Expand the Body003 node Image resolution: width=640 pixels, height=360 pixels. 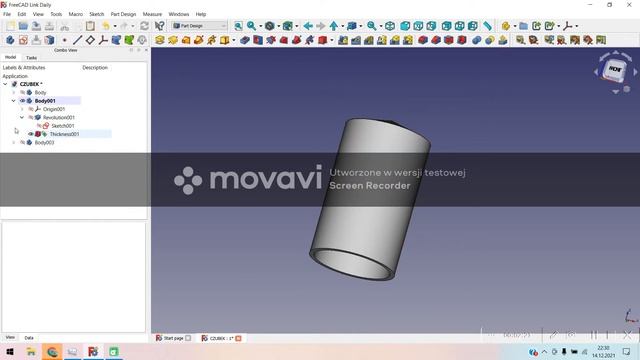[x=13, y=142]
